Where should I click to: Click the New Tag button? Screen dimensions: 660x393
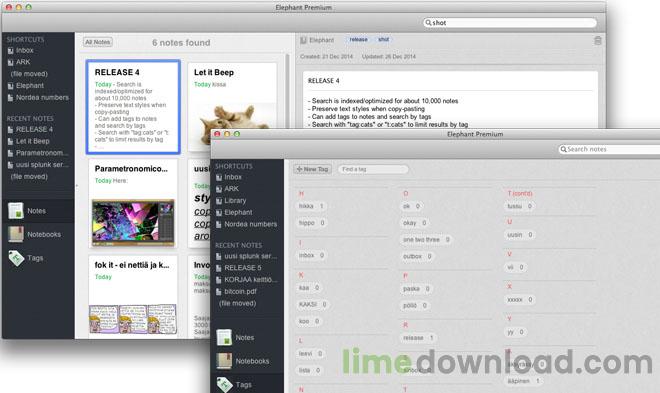pyautogui.click(x=312, y=169)
